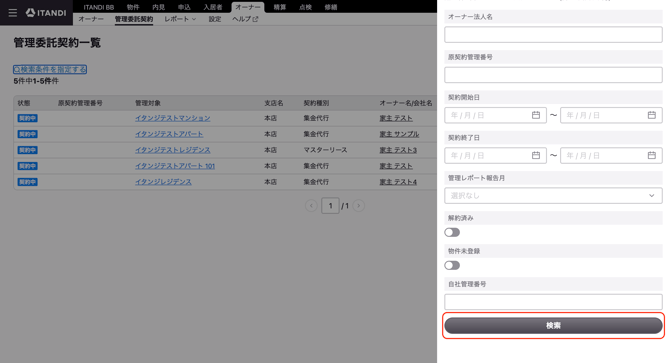
Task: Open the ヘルプ external link
Action: pos(245,19)
